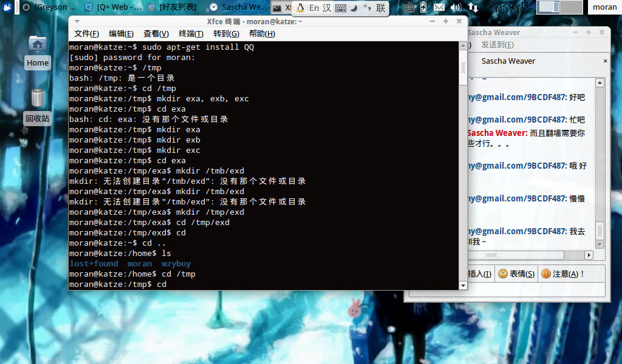The height and width of the screenshot is (364, 622).
Task: Click the panel clock date and time
Action: [509, 7]
